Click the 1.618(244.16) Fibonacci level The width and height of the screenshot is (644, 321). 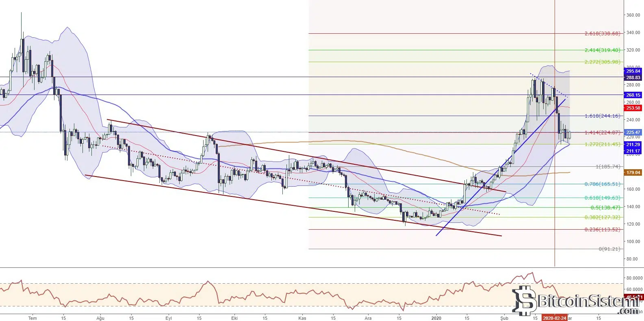pyautogui.click(x=602, y=116)
